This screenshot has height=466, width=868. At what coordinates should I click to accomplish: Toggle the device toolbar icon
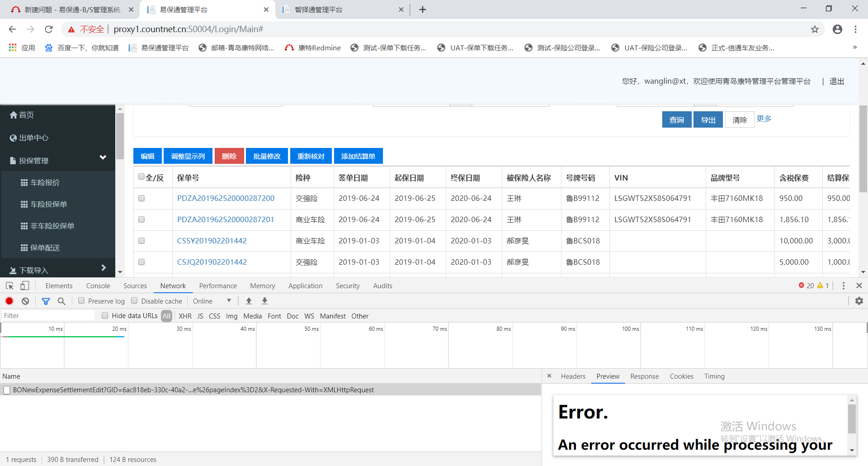(25, 286)
